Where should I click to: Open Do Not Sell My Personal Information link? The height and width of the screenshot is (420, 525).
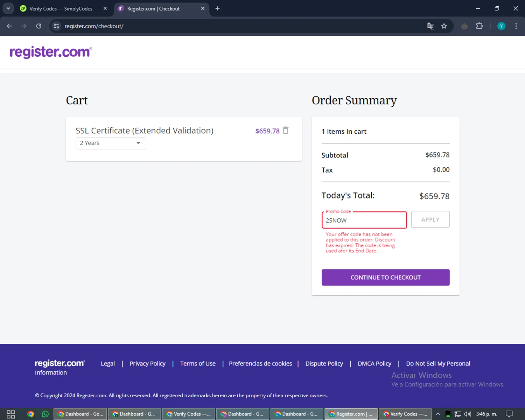point(438,364)
